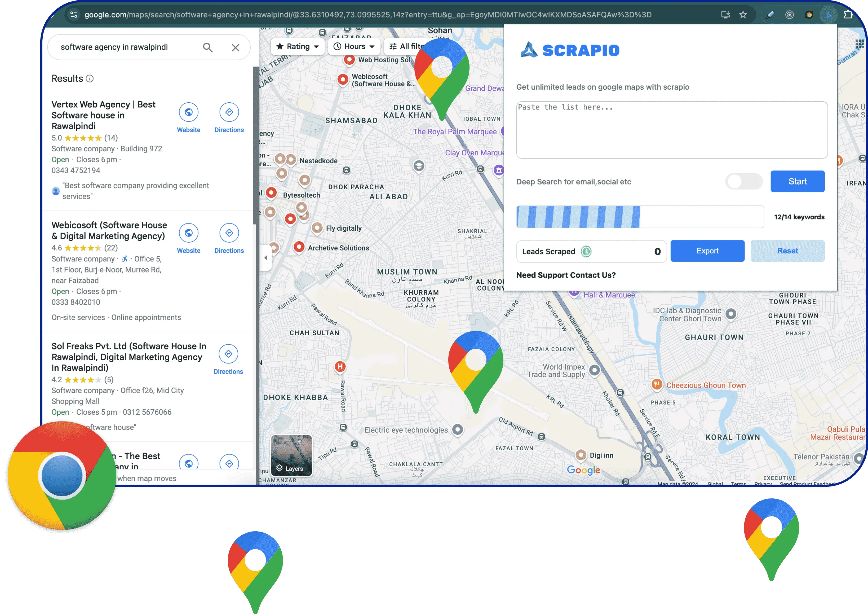The width and height of the screenshot is (868, 614).
Task: Clear the search with the X icon
Action: click(236, 47)
